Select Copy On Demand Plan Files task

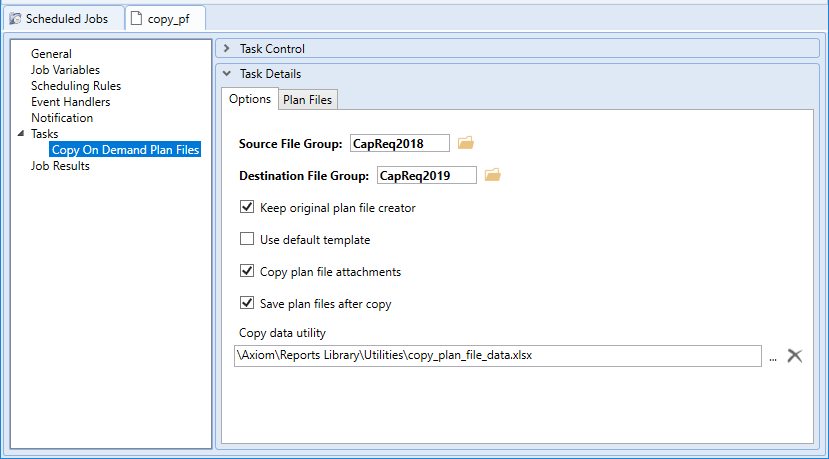pos(125,150)
